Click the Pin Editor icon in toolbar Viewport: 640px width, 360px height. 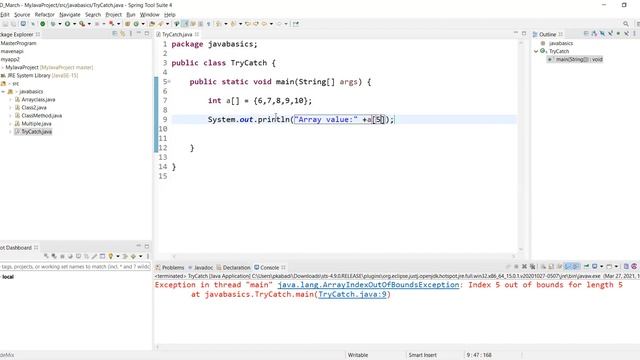(x=296, y=24)
